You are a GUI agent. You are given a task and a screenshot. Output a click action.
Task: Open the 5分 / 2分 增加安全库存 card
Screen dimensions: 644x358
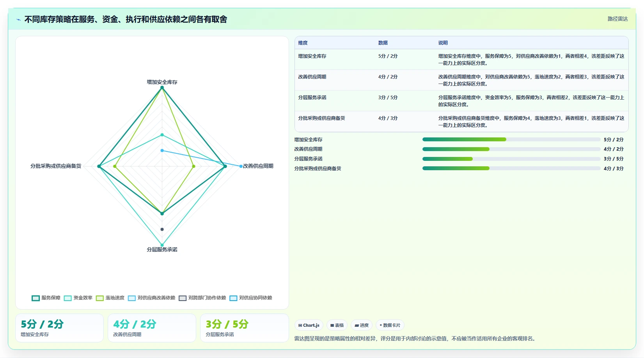click(59, 328)
